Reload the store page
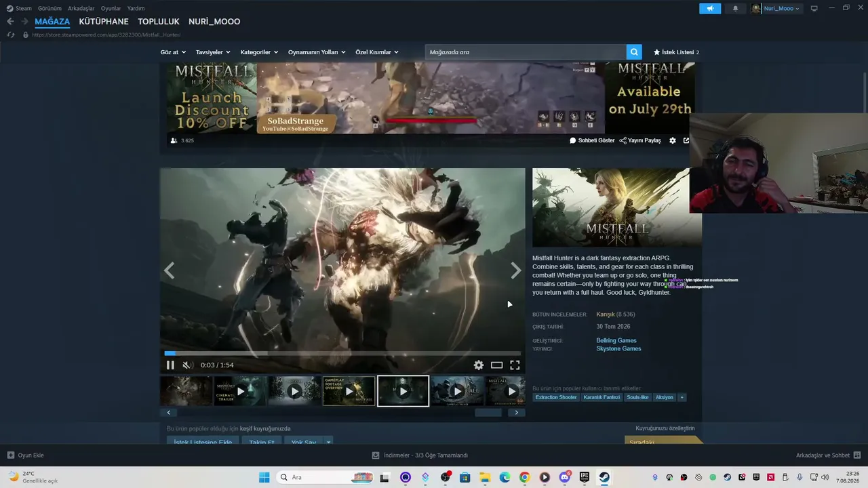 [x=10, y=35]
